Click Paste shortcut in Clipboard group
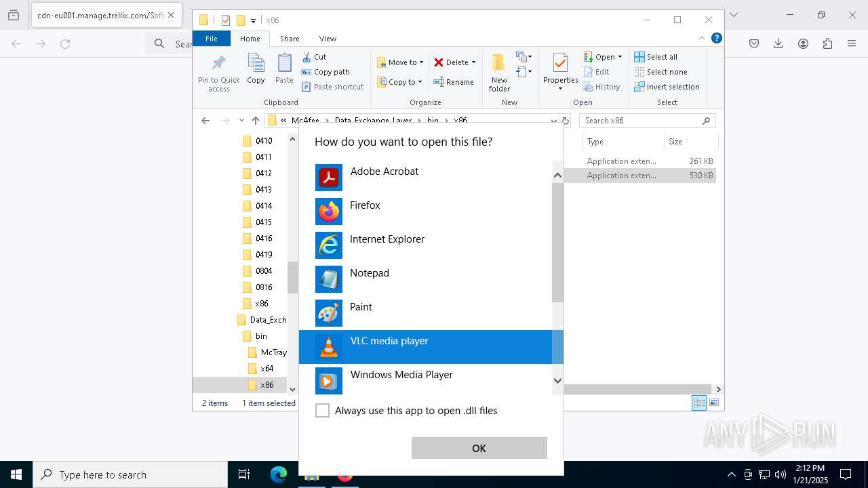 [332, 87]
